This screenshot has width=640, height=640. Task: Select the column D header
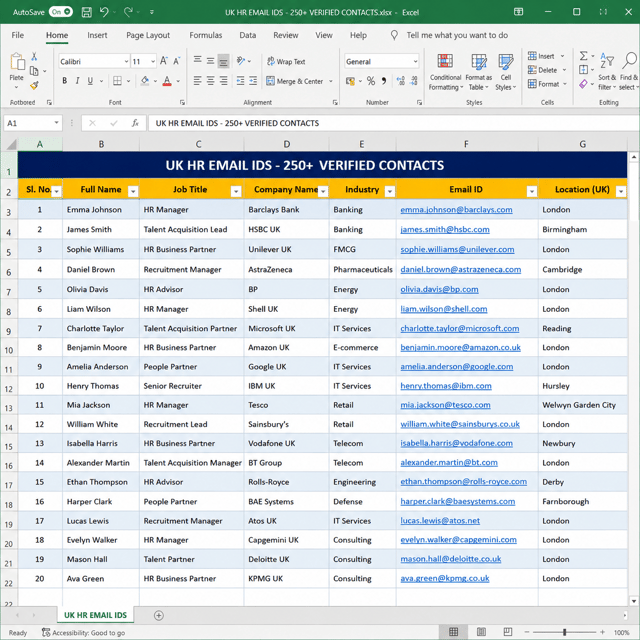click(287, 144)
